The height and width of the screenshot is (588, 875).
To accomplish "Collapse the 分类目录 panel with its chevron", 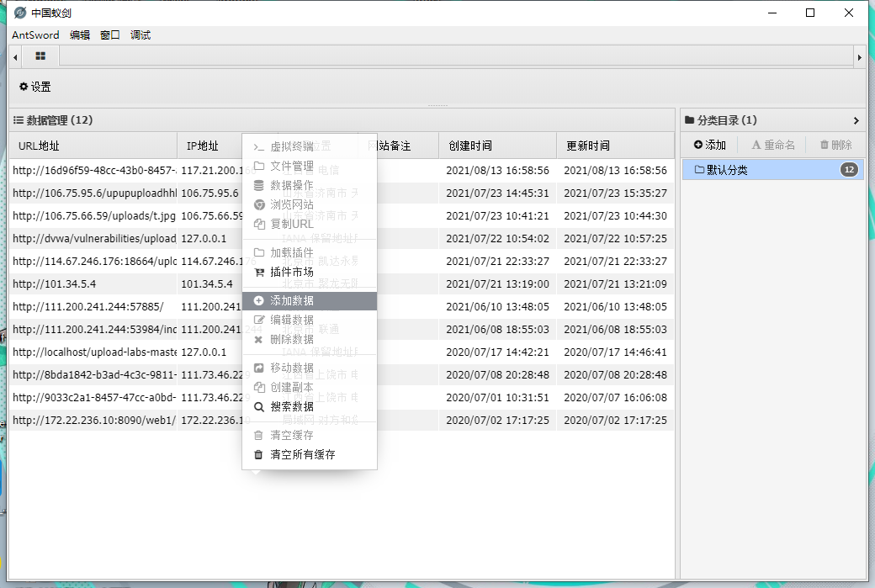I will 856,120.
